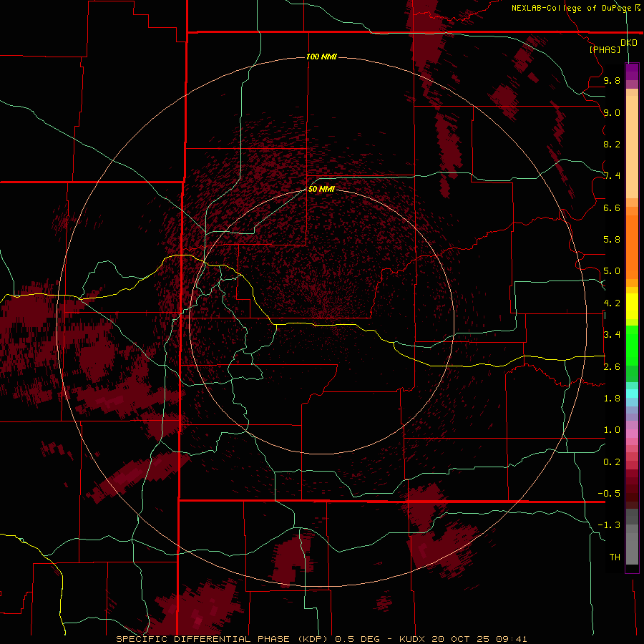Click the 0.5 DEG elevation text

pos(356,639)
